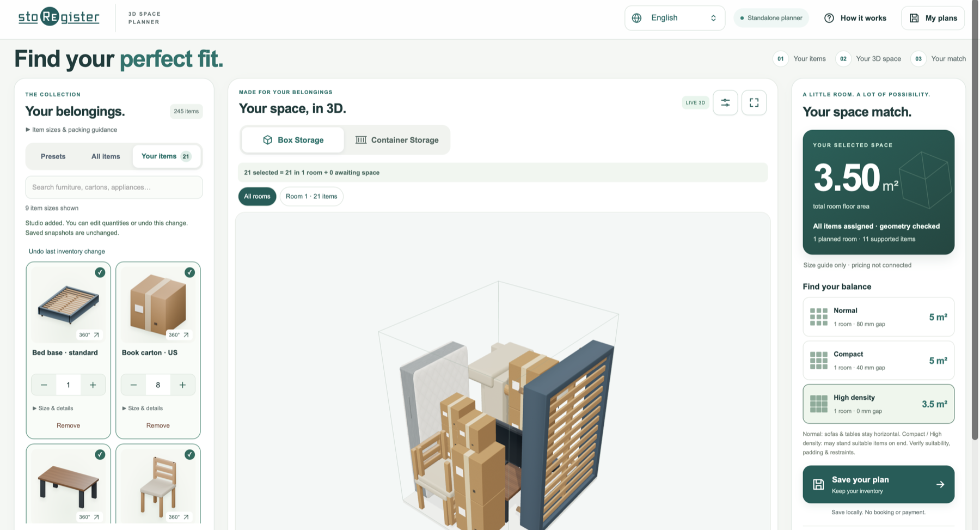
Task: Show the All rooms filter
Action: click(x=257, y=196)
